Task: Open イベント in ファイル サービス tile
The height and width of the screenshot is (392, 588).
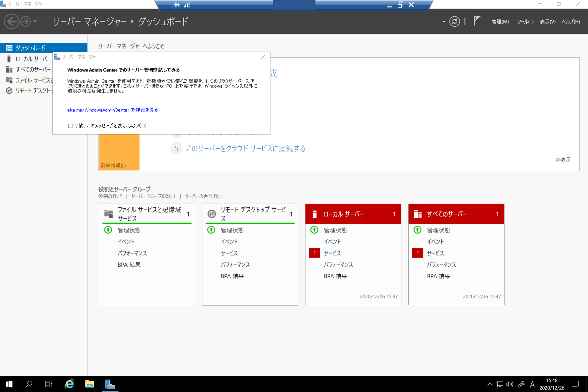Action: [126, 241]
